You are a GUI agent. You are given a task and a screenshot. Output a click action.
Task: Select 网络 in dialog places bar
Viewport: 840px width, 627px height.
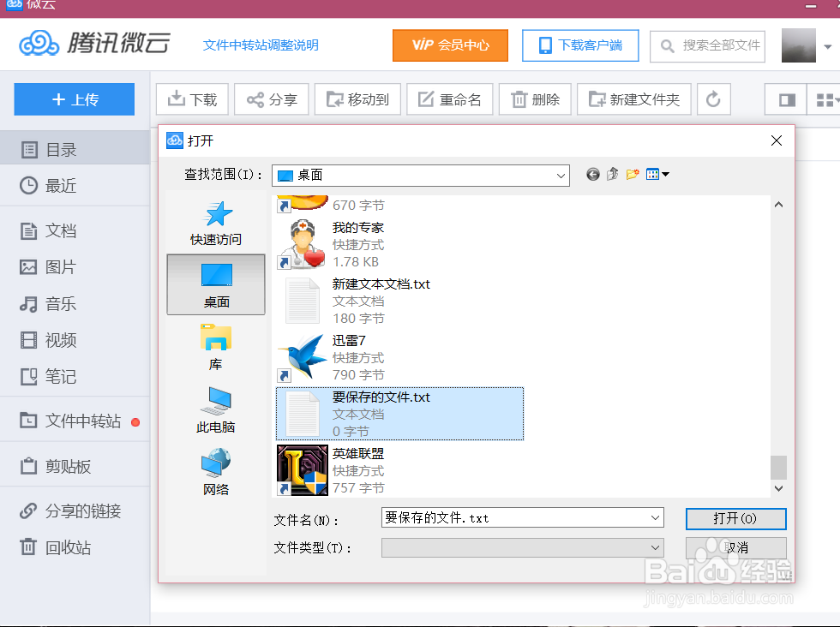coord(216,472)
